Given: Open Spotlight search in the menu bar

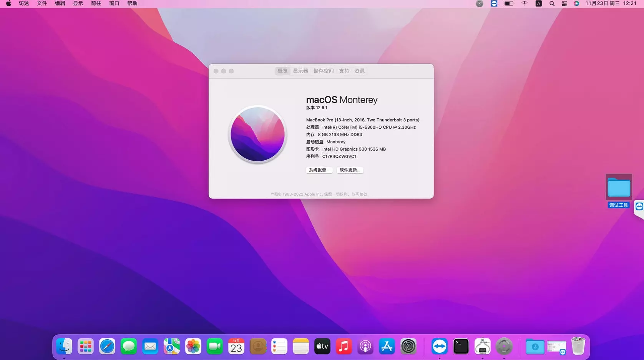Looking at the screenshot, I should click(552, 3).
